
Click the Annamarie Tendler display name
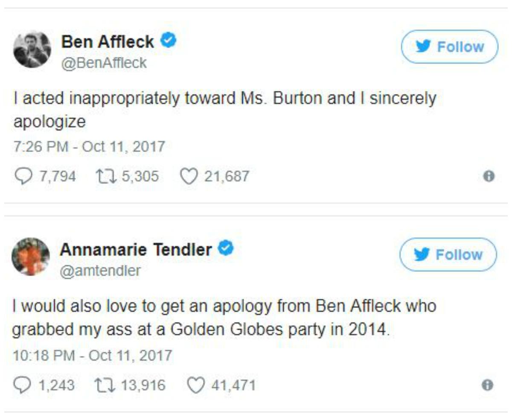point(136,249)
